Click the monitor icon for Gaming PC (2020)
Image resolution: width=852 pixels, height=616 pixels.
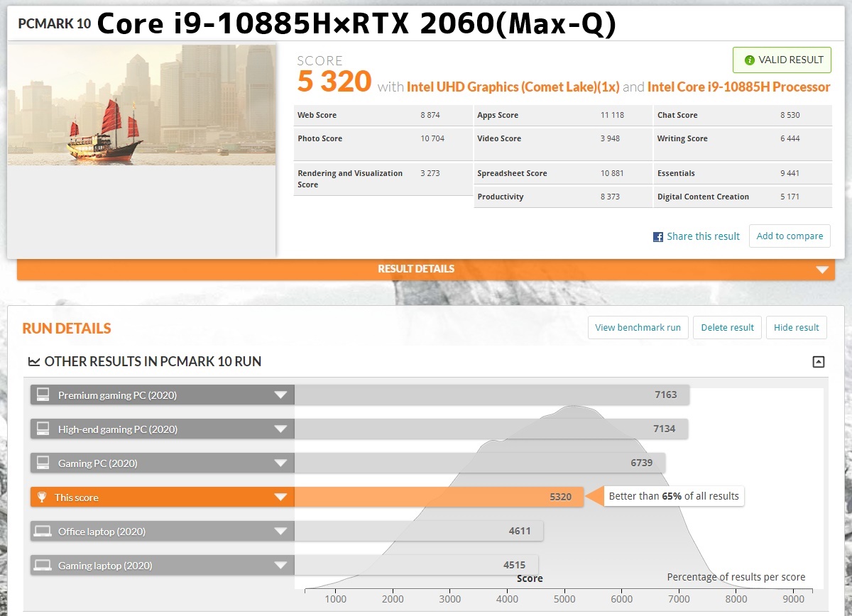pyautogui.click(x=43, y=463)
